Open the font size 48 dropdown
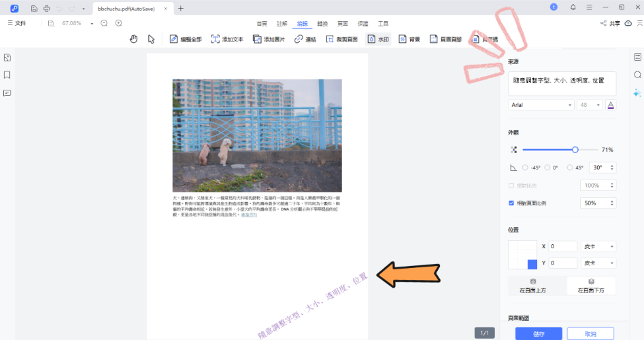Image resolution: width=644 pixels, height=340 pixels. tap(590, 105)
